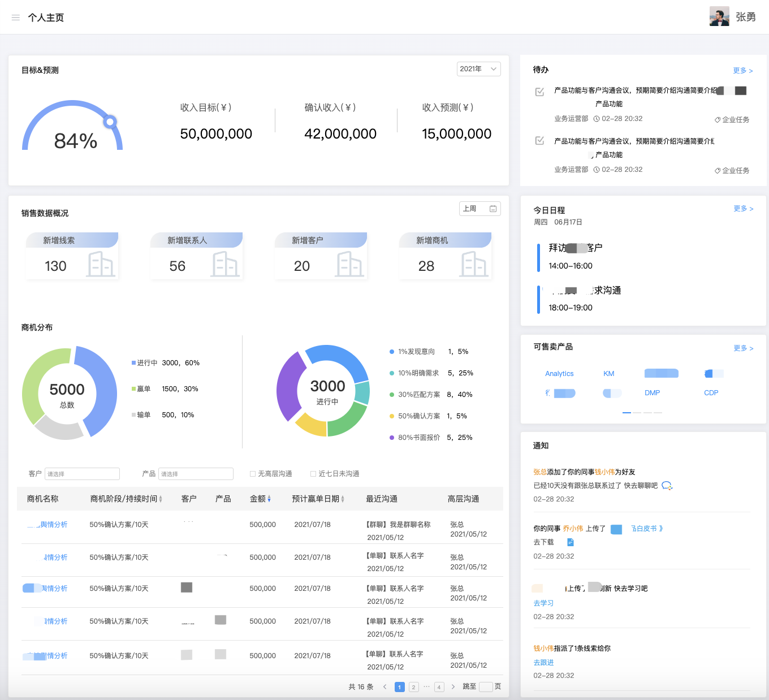Open the Analytics product
Image resolution: width=769 pixels, height=700 pixels.
click(x=559, y=374)
